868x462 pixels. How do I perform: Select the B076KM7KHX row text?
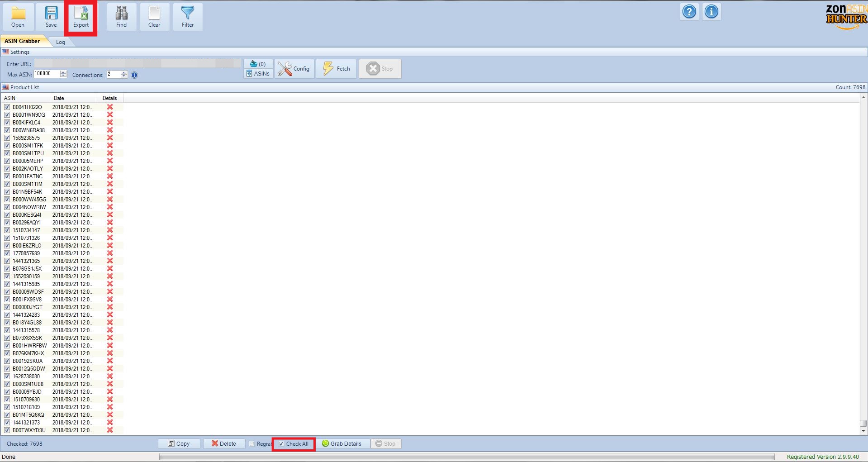tap(28, 353)
